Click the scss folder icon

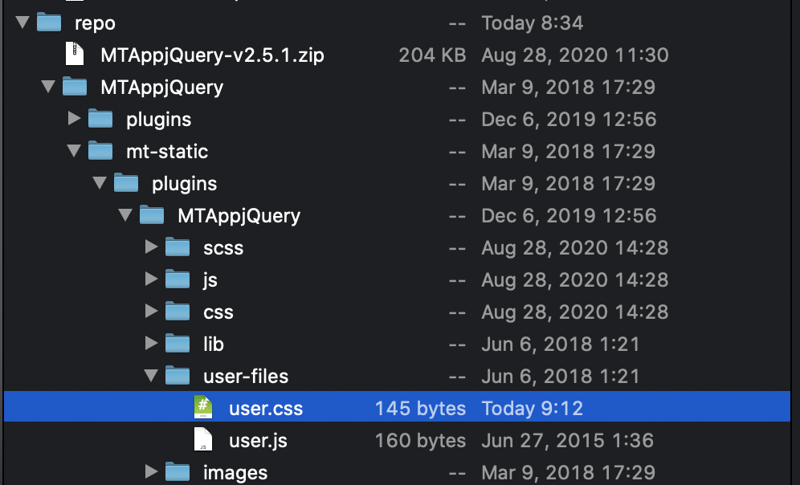coord(177,247)
